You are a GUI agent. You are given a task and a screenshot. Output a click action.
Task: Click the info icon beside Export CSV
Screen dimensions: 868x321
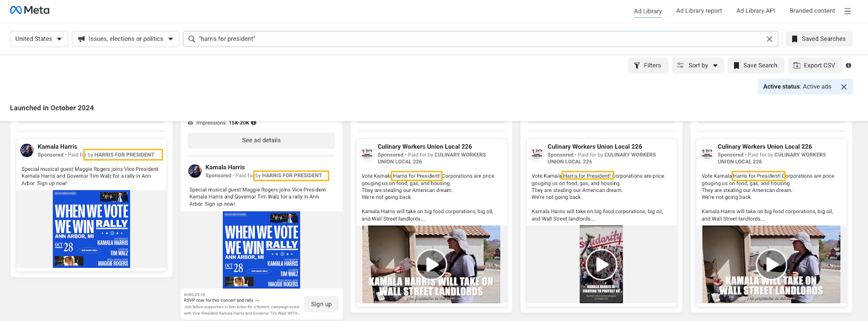[x=848, y=66]
